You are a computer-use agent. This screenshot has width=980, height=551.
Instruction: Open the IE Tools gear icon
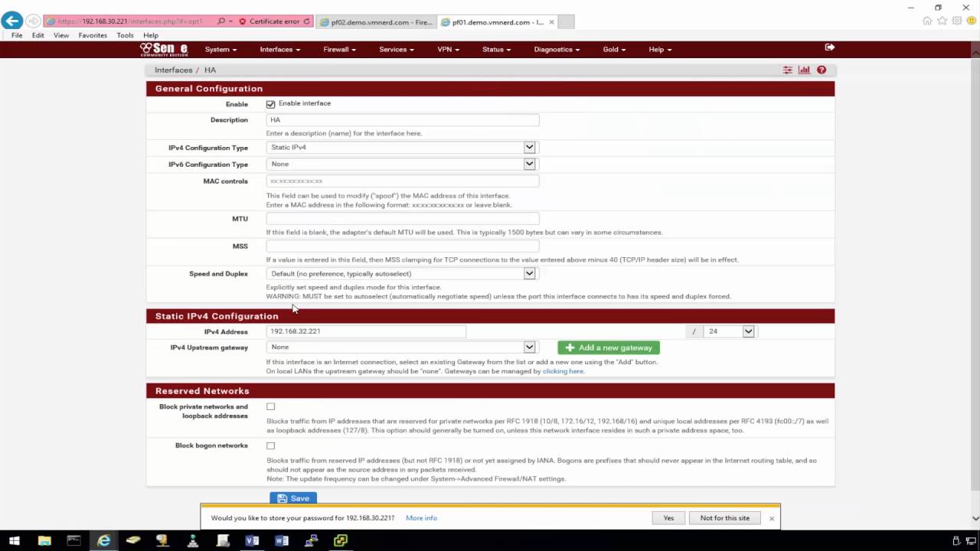[956, 21]
